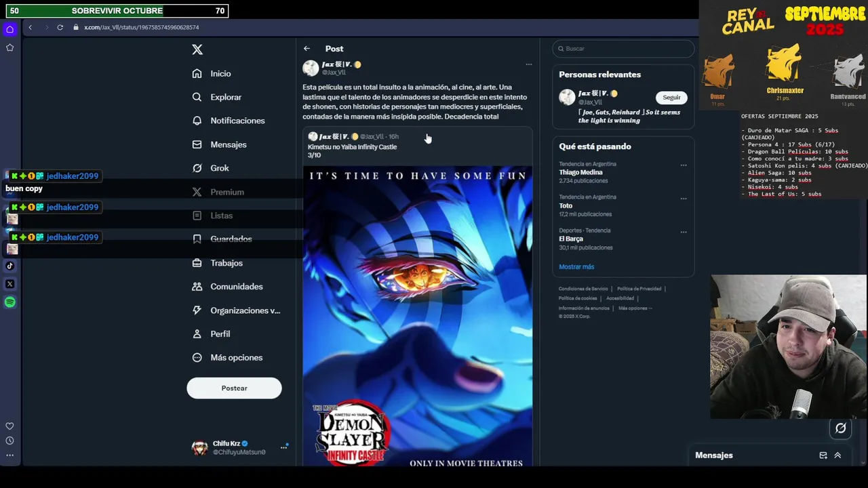Open Notificaciones in X sidebar
Viewport: 868px width, 488px height.
pos(229,121)
